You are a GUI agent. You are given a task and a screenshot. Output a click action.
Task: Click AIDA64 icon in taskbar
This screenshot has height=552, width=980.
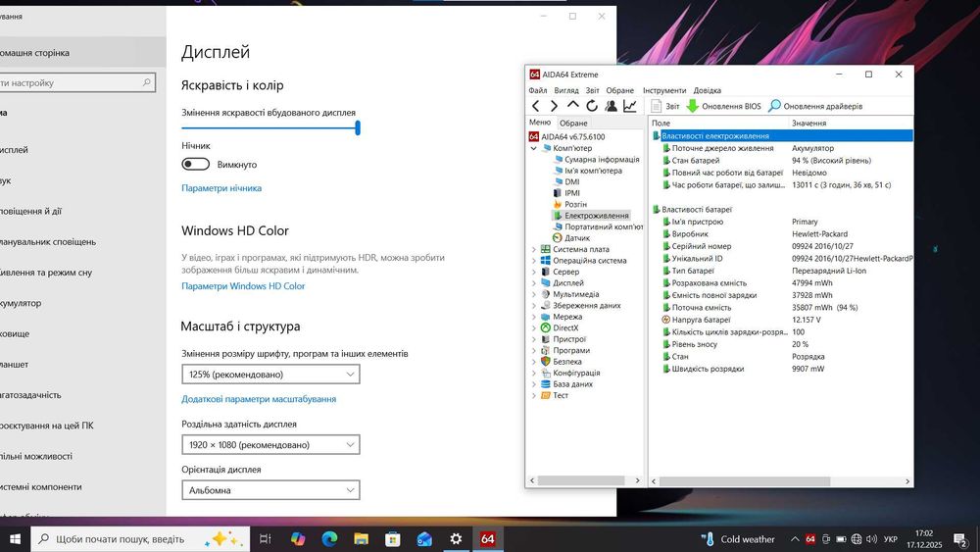tap(487, 539)
